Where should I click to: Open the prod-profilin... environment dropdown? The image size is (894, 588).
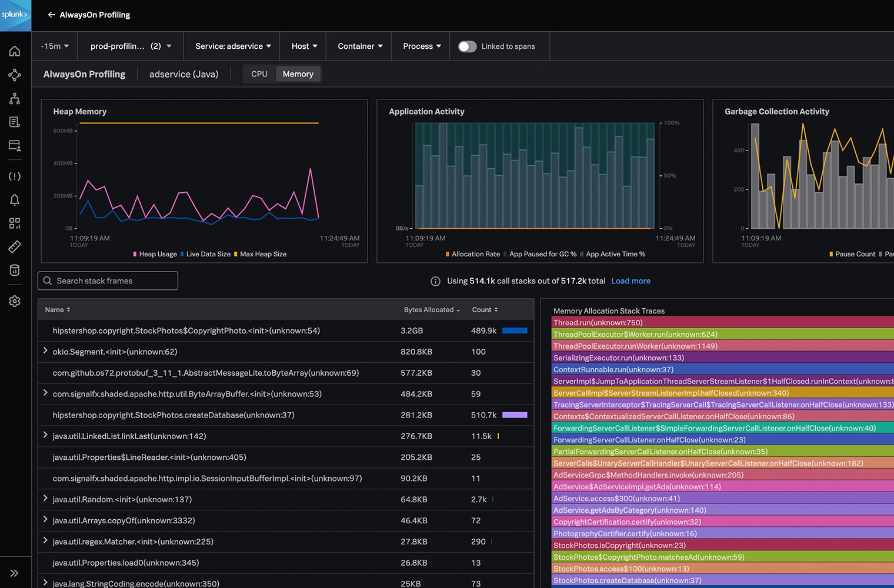(x=131, y=46)
